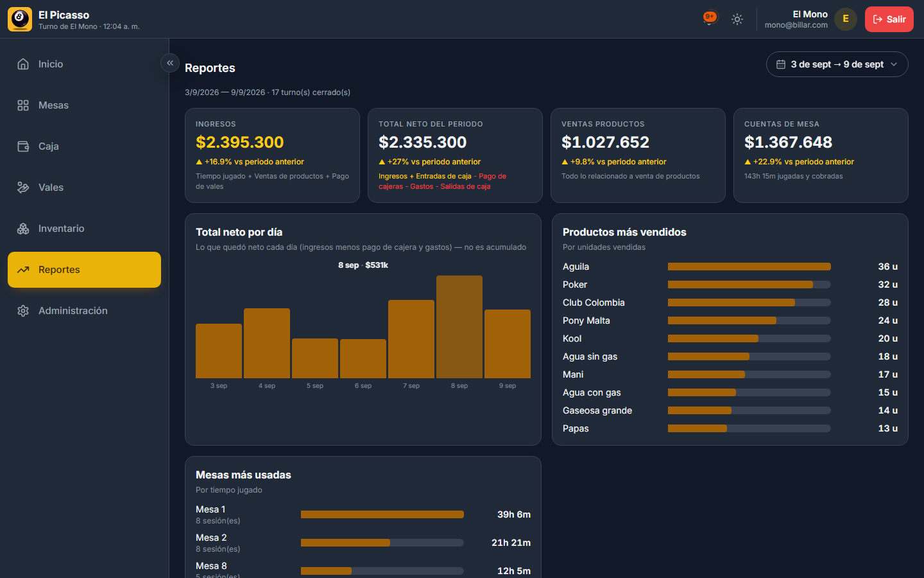The height and width of the screenshot is (578, 924).
Task: Go to Inicio in the sidebar
Action: point(84,64)
